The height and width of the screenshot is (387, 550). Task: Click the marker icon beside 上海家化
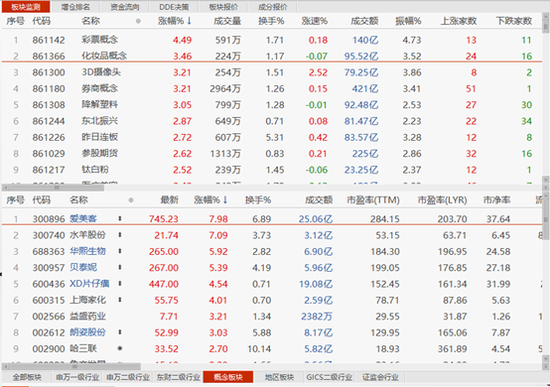pos(120,300)
